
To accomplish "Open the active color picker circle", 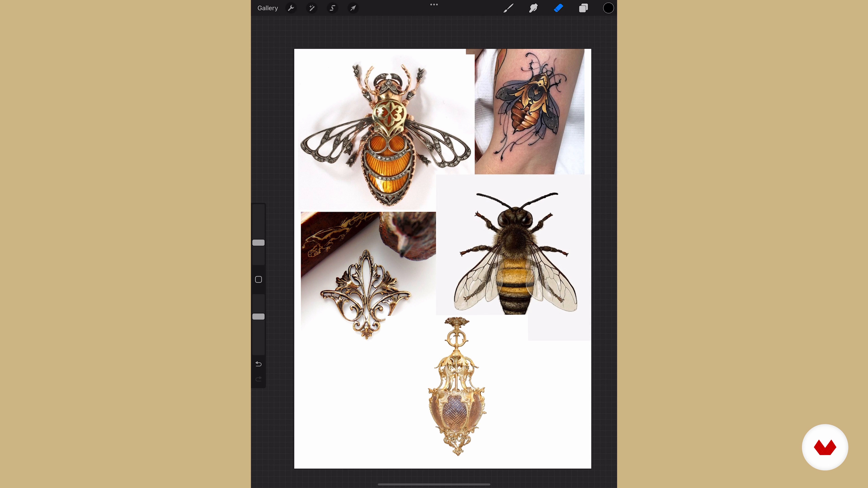I will (608, 8).
